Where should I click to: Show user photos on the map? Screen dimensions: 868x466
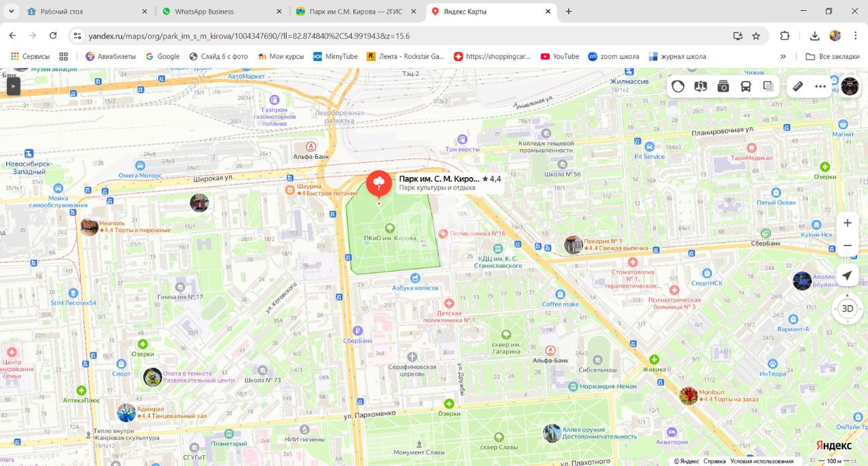click(723, 86)
